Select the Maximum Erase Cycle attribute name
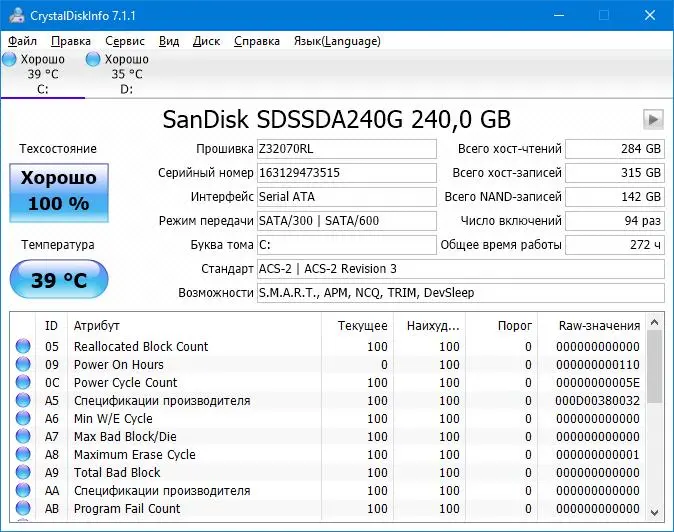674x532 pixels. click(x=135, y=455)
